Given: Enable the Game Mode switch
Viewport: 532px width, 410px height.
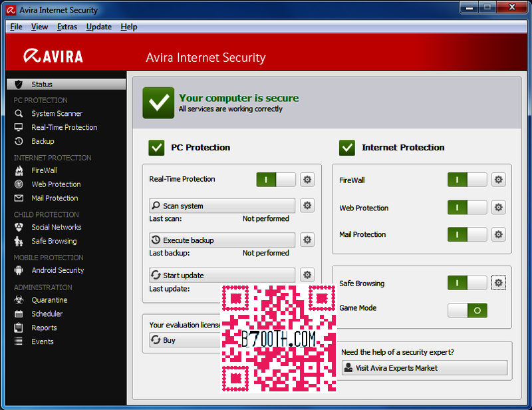Looking at the screenshot, I should click(x=467, y=310).
